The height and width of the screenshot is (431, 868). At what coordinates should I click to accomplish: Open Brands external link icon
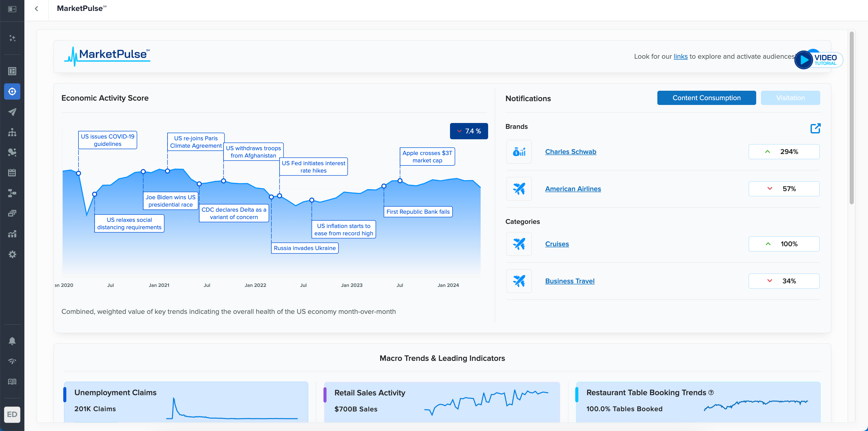pyautogui.click(x=815, y=128)
